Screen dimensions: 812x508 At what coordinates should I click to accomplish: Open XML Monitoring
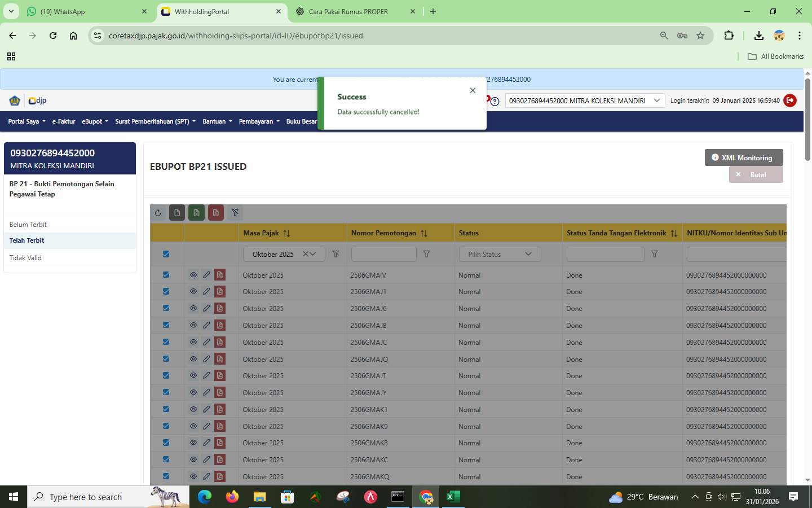(743, 158)
